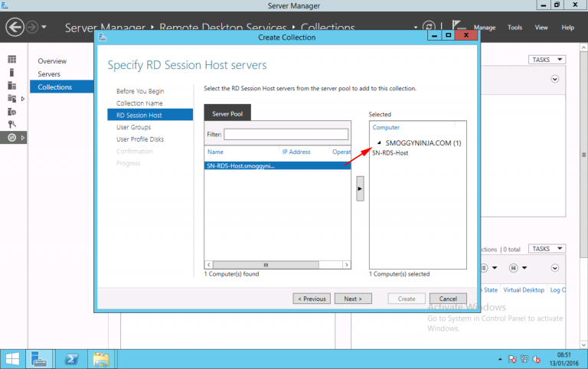588x369 pixels.
Task: Sort by State column in background
Action: [490, 290]
